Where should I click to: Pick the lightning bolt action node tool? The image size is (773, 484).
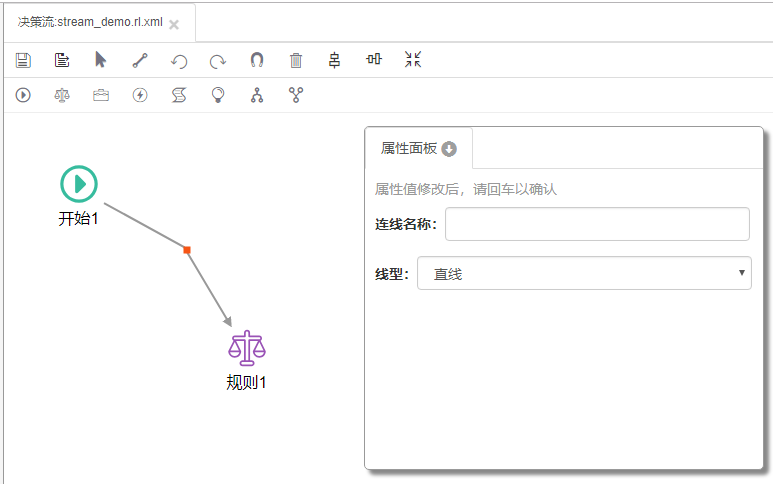(140, 95)
